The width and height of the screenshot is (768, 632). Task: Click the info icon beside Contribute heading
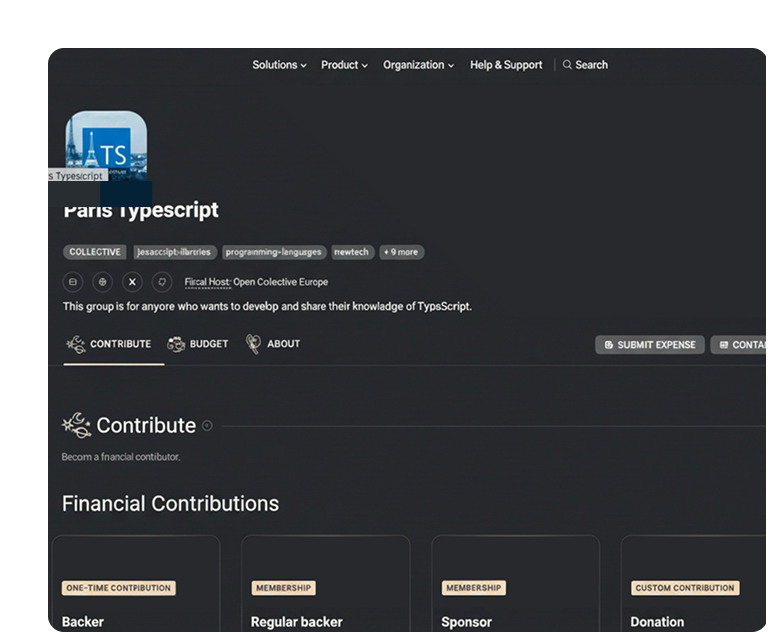(207, 425)
